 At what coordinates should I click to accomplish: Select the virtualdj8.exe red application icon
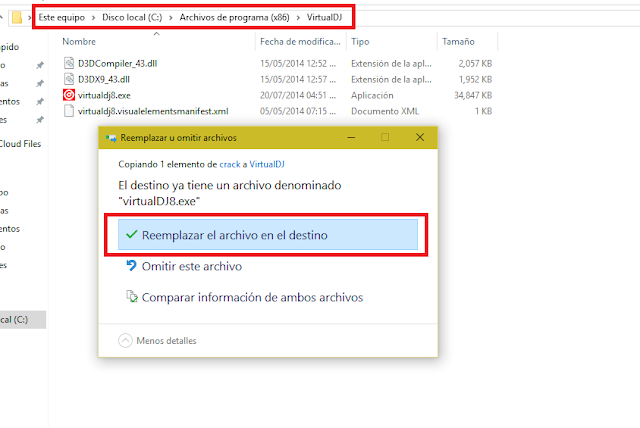coord(69,95)
